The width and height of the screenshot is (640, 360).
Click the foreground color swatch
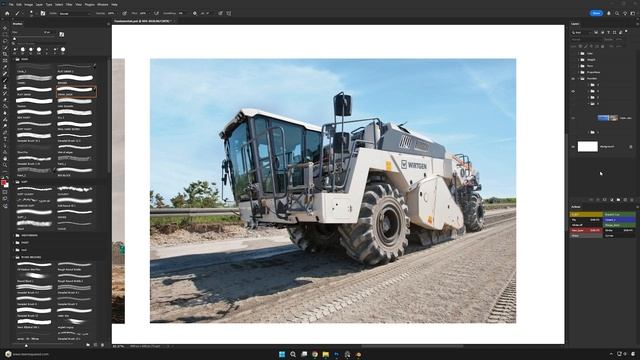(x=4, y=182)
